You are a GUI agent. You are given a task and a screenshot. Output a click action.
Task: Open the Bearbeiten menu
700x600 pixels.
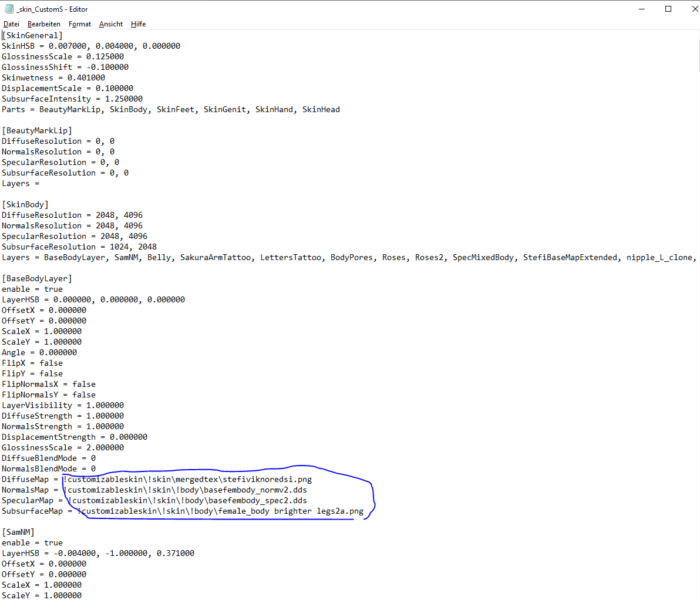(x=43, y=24)
